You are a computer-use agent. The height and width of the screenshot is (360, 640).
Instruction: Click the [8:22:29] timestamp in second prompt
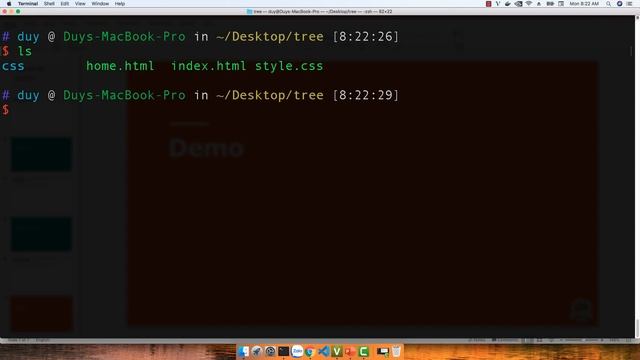pos(366,96)
